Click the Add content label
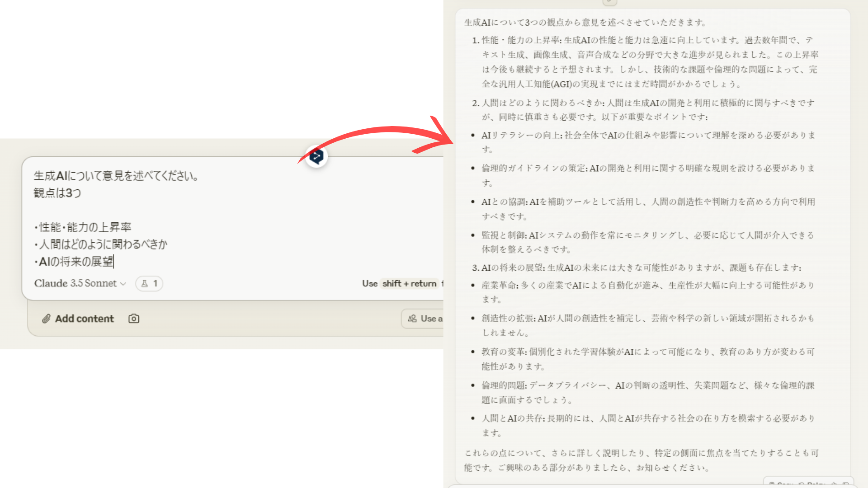 click(85, 319)
